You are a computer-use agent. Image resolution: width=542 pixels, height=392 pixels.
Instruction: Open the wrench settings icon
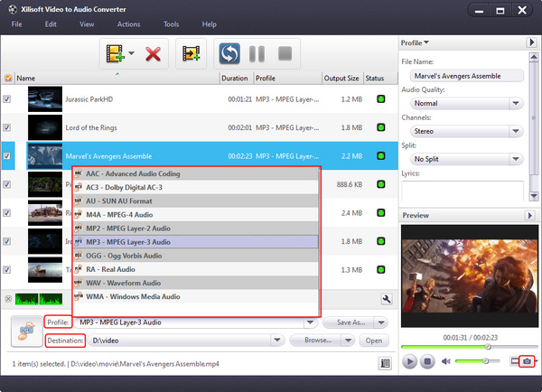[x=387, y=299]
